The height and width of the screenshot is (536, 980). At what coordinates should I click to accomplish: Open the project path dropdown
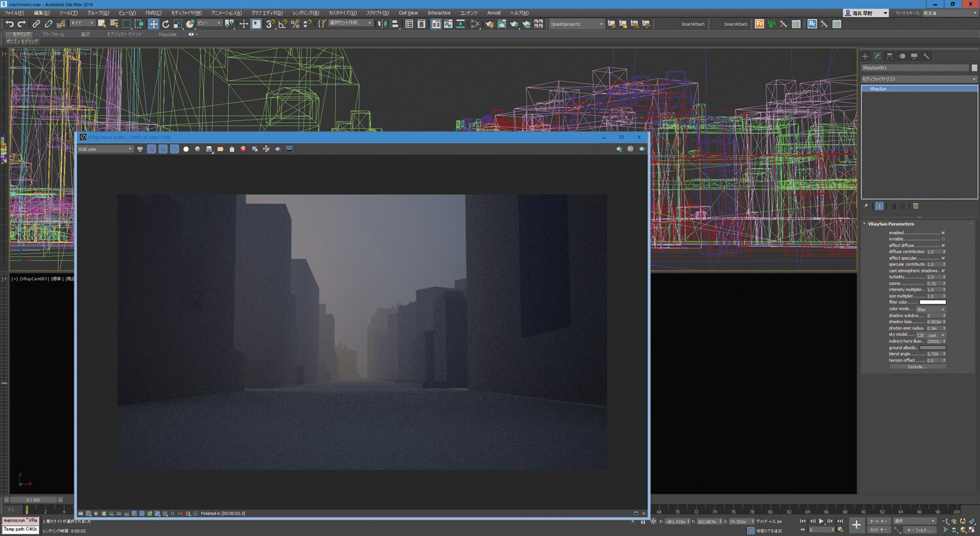tap(576, 24)
